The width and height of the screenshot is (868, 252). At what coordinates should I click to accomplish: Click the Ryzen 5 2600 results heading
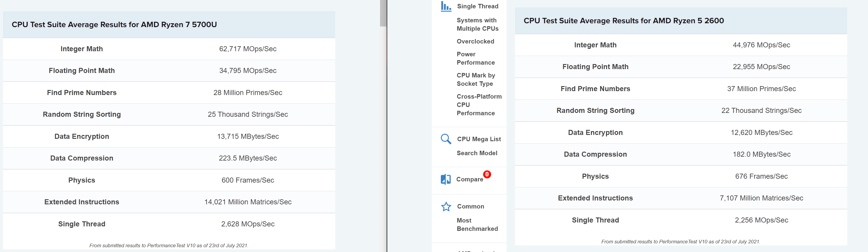pyautogui.click(x=624, y=21)
